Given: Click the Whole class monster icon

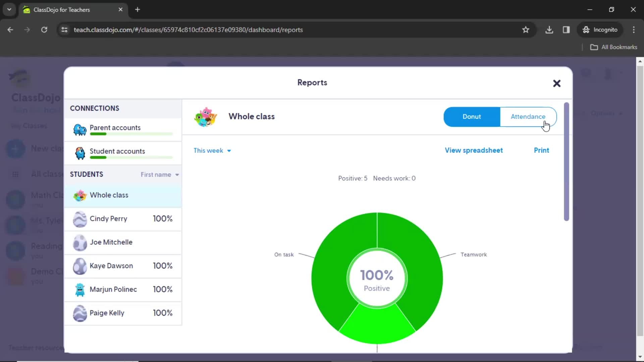Looking at the screenshot, I should 205,116.
